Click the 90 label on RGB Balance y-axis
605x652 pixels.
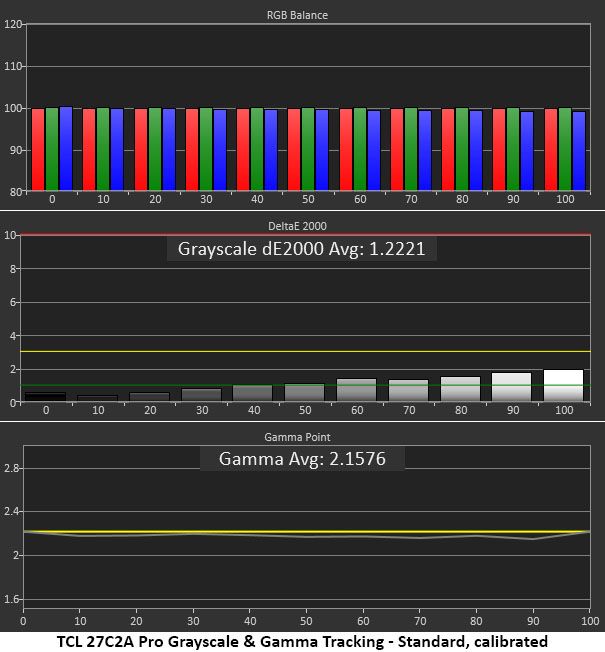pyautogui.click(x=15, y=151)
